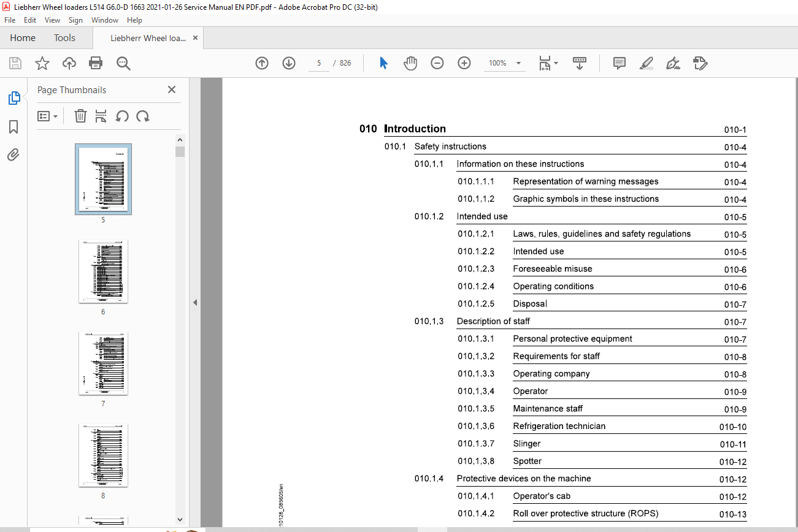
Task: Go to previous page arrow
Action: [x=262, y=63]
